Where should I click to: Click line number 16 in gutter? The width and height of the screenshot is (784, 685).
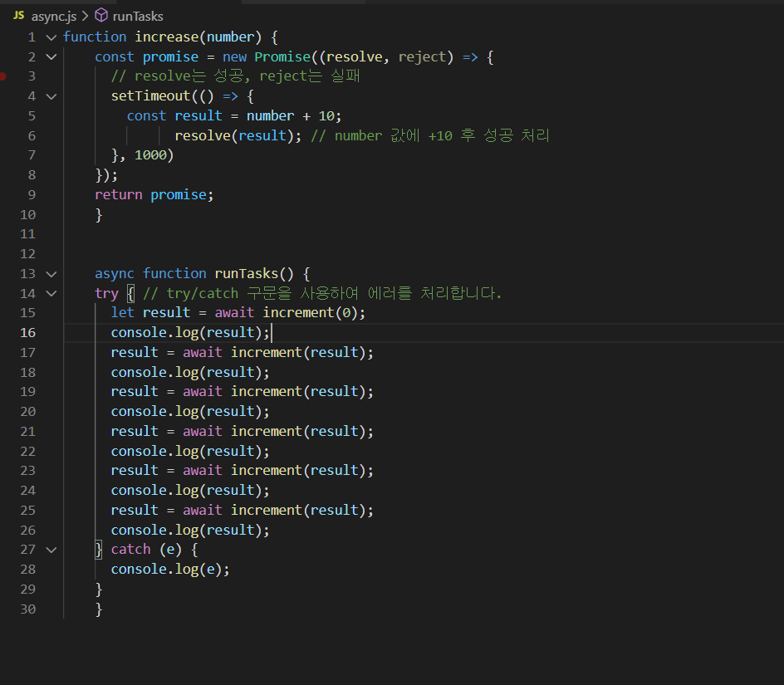point(28,333)
